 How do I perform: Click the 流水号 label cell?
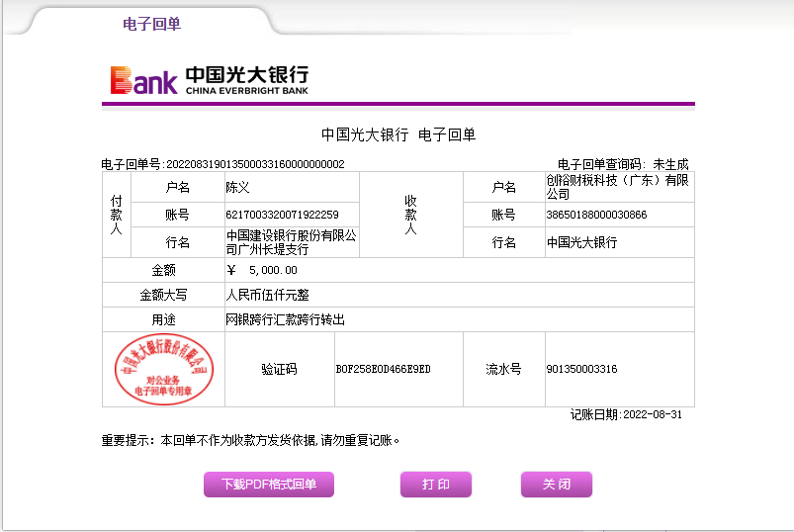click(x=504, y=369)
